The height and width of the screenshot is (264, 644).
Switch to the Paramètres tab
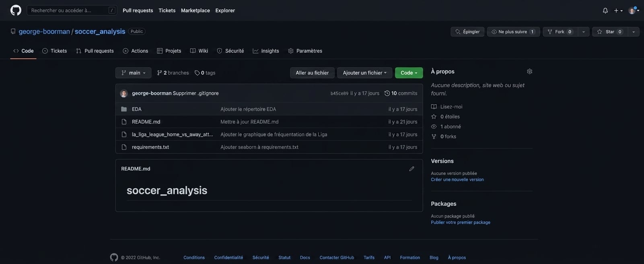click(x=305, y=51)
